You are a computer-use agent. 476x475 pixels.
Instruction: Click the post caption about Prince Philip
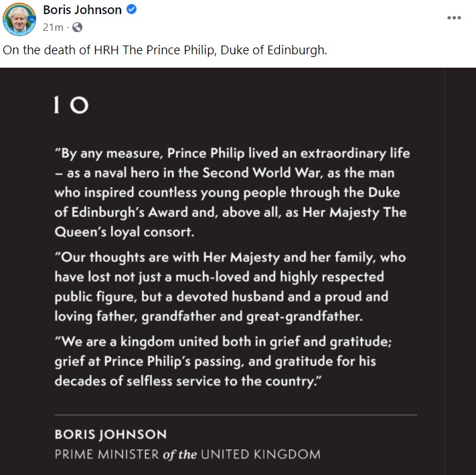coord(165,50)
